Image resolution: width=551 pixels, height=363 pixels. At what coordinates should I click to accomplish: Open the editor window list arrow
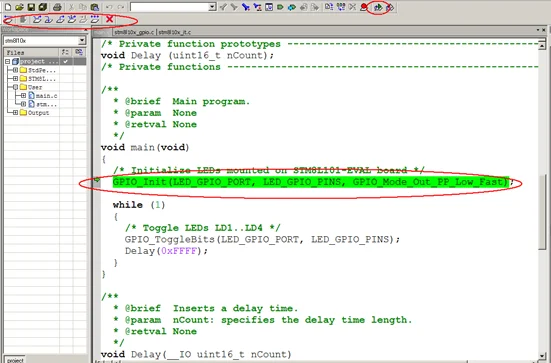coord(538,30)
